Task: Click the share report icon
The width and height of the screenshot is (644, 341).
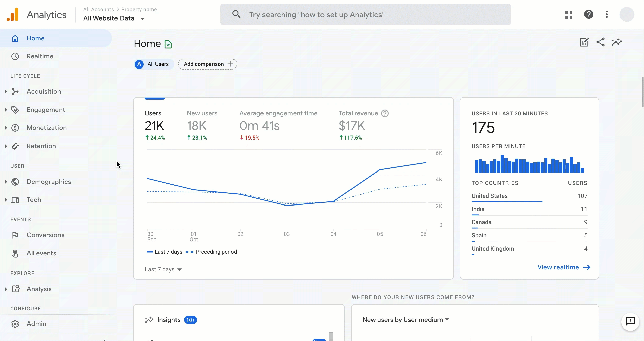Action: click(x=600, y=42)
